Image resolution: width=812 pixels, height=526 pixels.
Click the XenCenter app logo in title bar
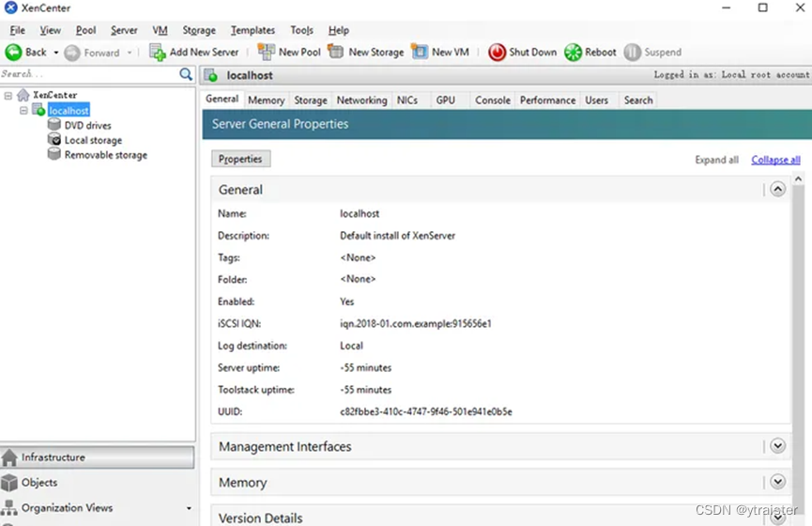pos(10,8)
